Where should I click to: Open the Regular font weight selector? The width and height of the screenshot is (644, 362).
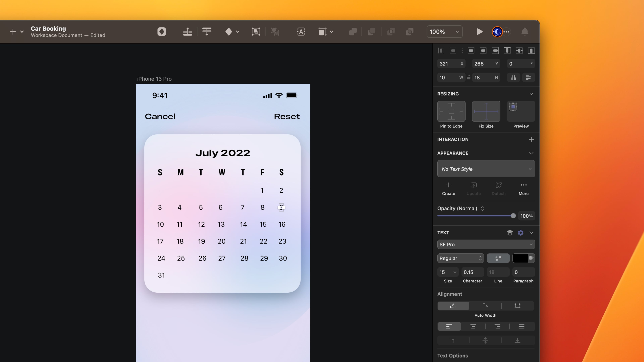pos(460,258)
